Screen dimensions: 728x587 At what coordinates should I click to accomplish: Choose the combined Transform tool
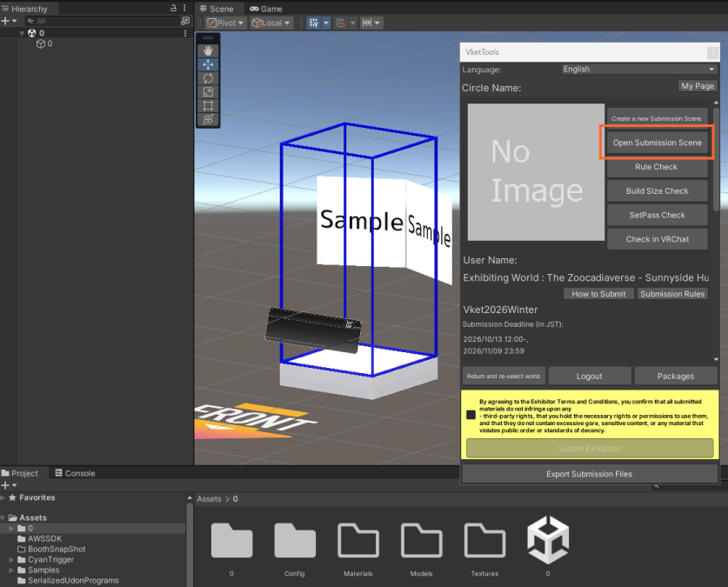coord(208,119)
